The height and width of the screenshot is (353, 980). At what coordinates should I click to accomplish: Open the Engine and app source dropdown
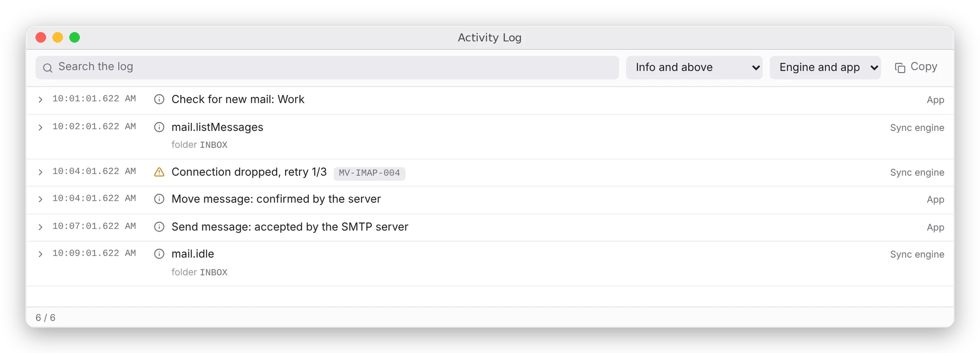(825, 68)
